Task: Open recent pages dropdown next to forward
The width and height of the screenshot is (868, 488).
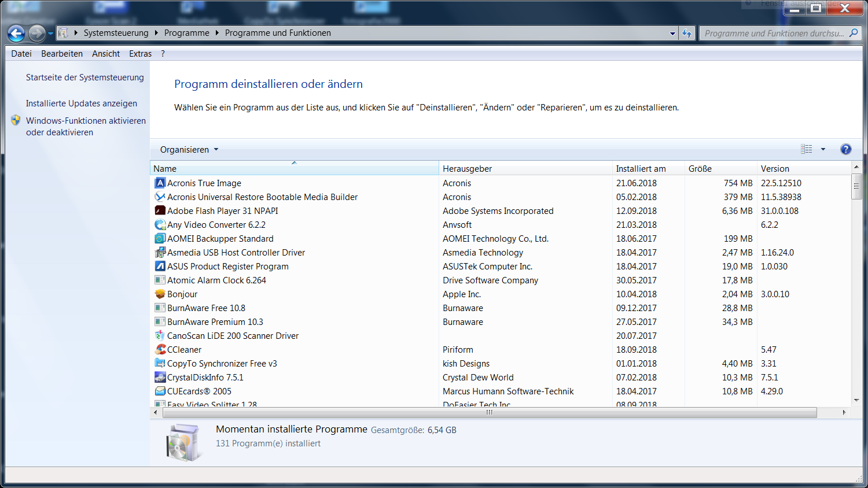Action: click(51, 34)
